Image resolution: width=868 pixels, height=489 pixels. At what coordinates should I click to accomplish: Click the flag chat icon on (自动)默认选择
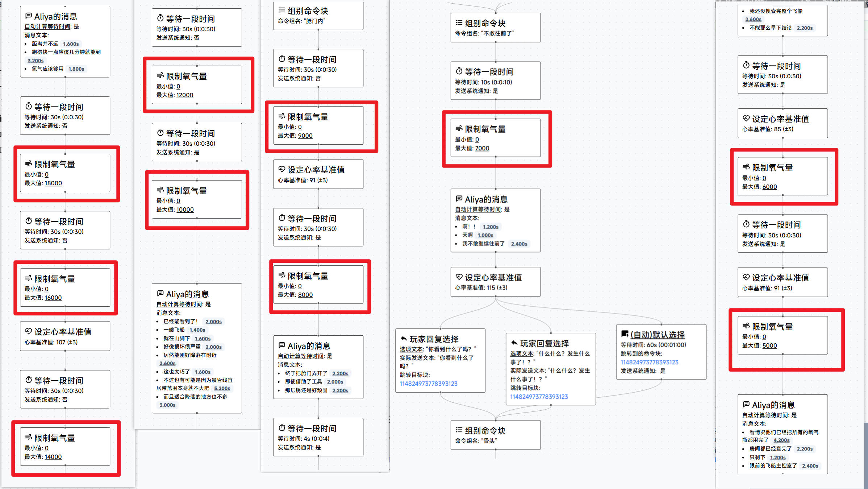(625, 334)
